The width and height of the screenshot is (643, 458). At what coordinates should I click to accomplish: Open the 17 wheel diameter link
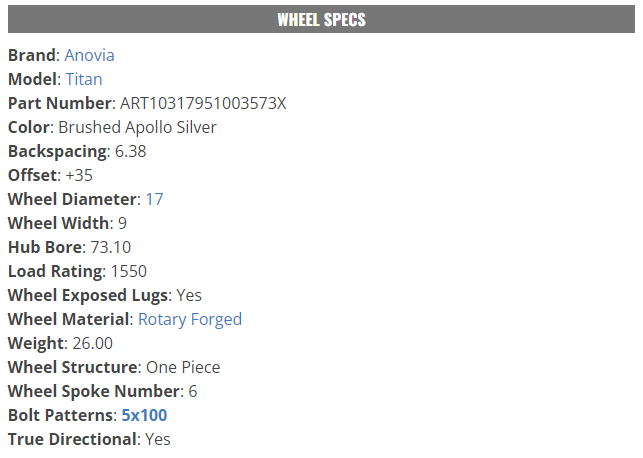(x=154, y=199)
